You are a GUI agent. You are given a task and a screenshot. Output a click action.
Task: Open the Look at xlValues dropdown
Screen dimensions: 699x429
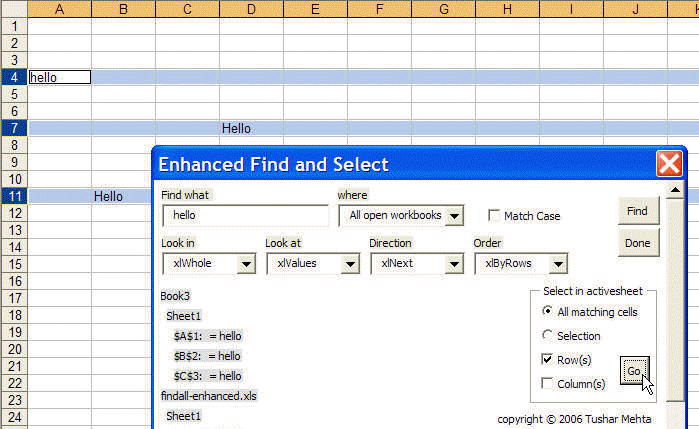pyautogui.click(x=350, y=264)
